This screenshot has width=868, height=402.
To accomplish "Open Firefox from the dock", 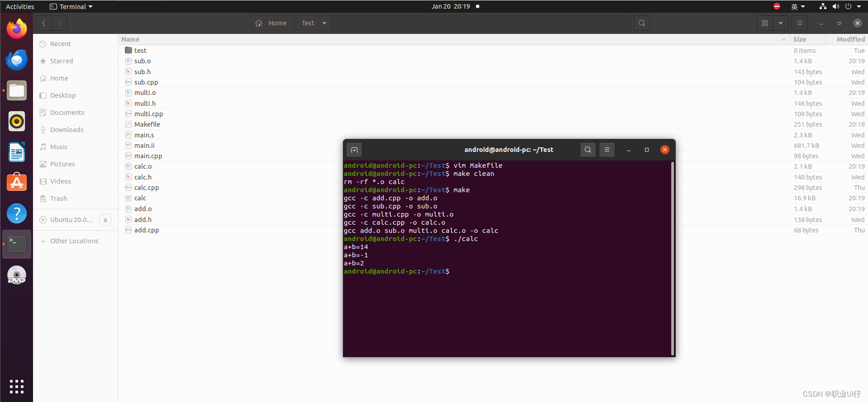I will coord(17,28).
